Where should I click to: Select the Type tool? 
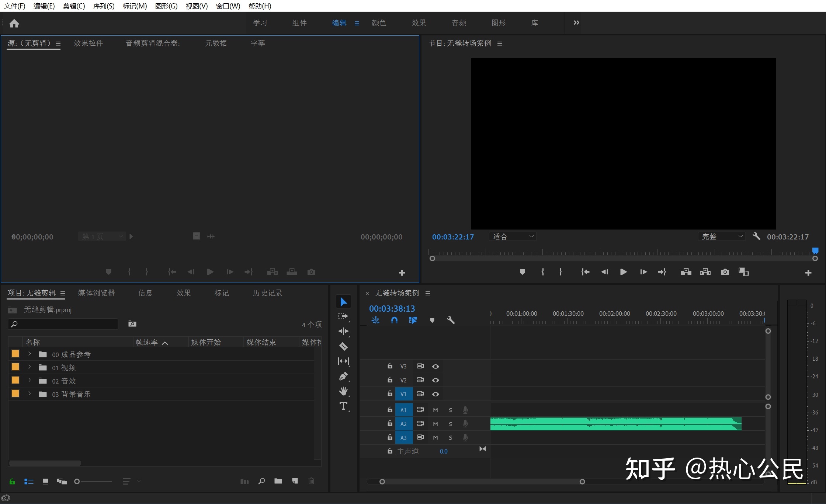coord(343,406)
